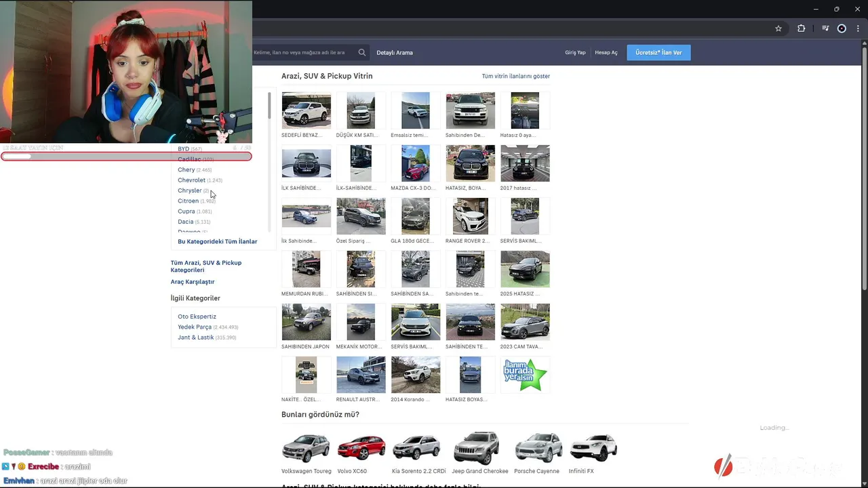Click the search magnifier icon
Image resolution: width=868 pixels, height=488 pixels.
(x=362, y=52)
